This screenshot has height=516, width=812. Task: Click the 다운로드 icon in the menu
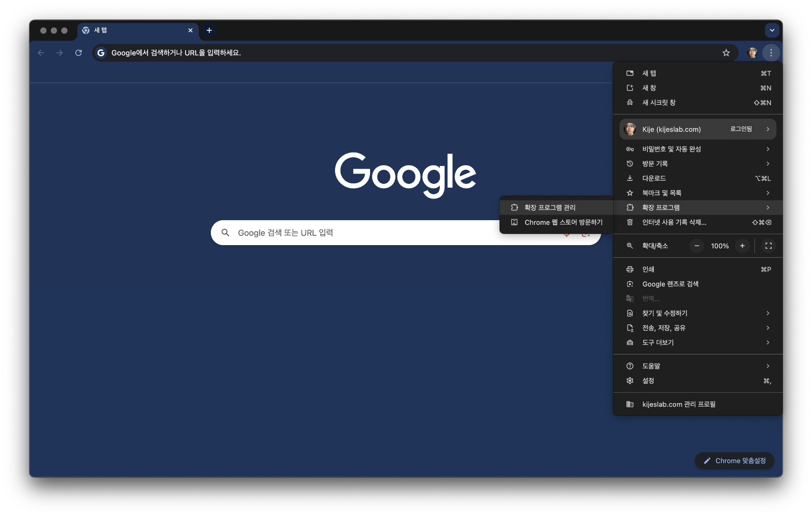tap(629, 178)
